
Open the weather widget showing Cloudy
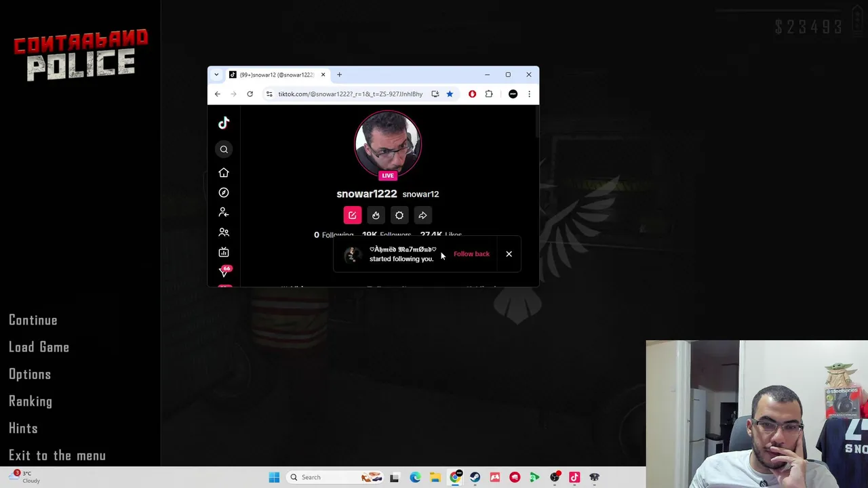tap(23, 477)
